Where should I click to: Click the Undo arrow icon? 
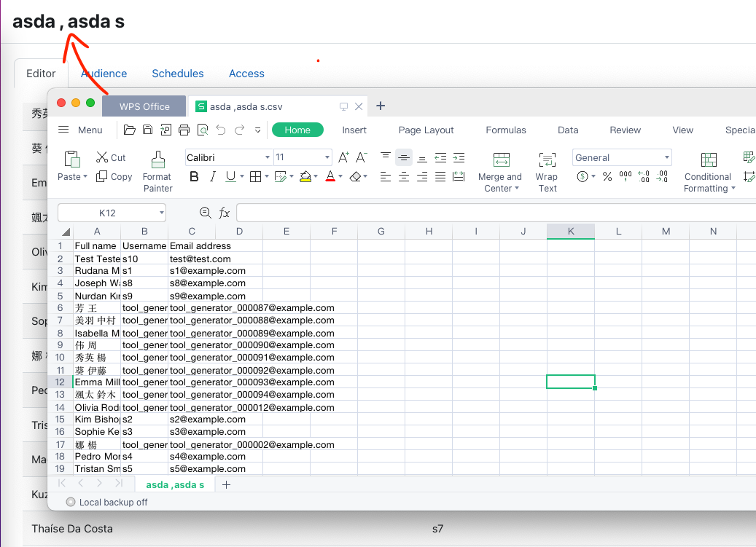point(221,130)
